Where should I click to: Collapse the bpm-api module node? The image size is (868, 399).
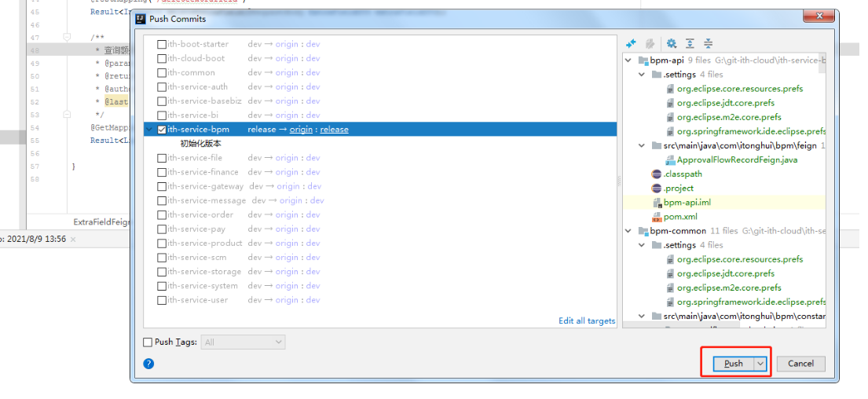pos(628,60)
